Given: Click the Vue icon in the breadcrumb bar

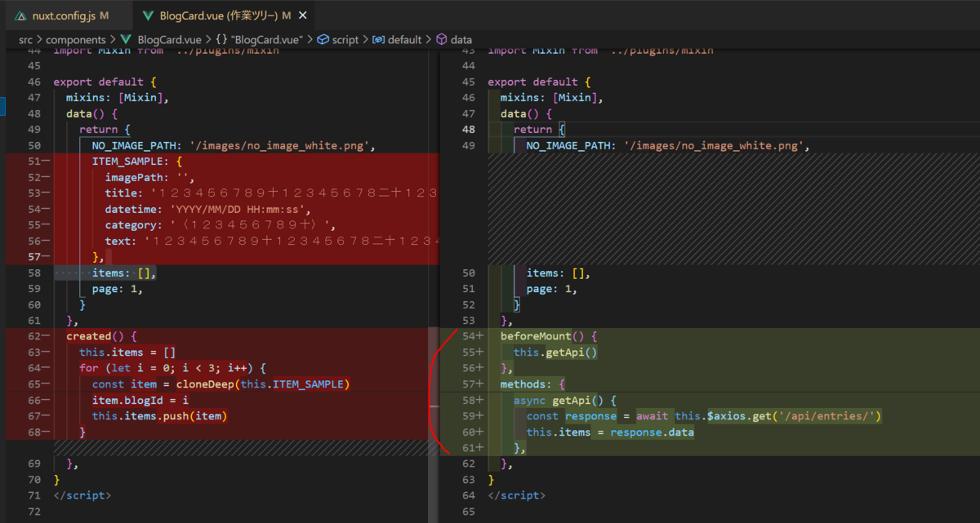Looking at the screenshot, I should (x=126, y=39).
